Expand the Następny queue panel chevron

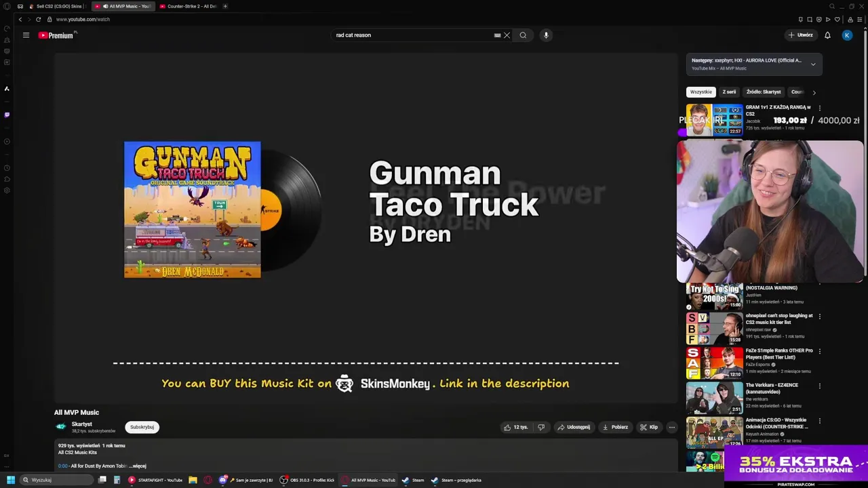click(x=813, y=64)
